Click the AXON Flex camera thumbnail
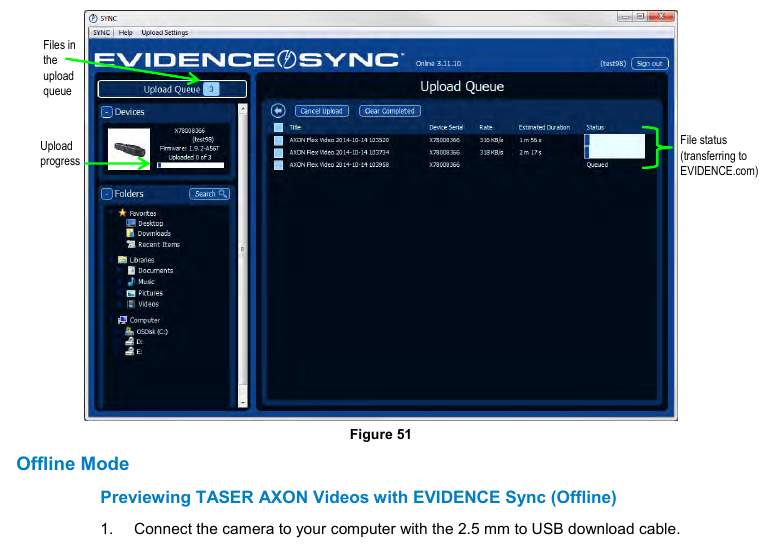The height and width of the screenshot is (554, 767). 129,149
